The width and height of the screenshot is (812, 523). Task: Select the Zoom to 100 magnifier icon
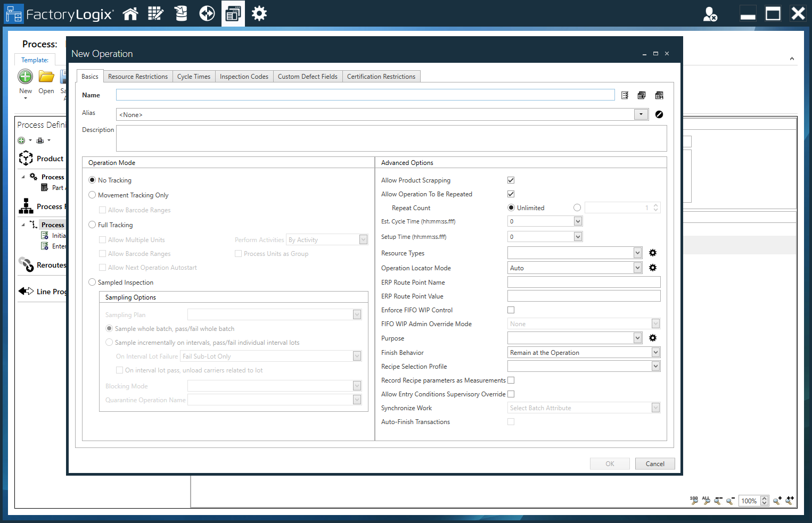pyautogui.click(x=694, y=501)
